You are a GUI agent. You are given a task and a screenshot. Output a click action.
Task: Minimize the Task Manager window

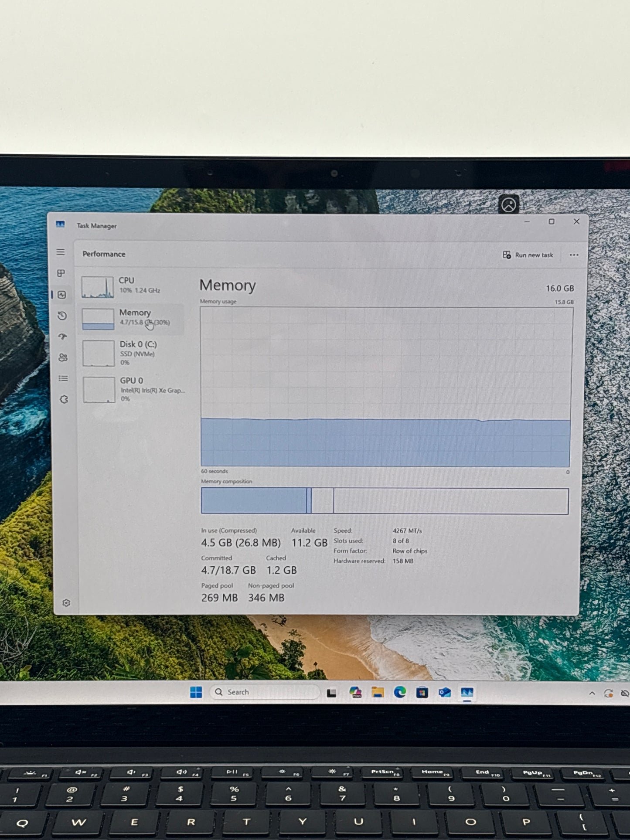pos(527,221)
